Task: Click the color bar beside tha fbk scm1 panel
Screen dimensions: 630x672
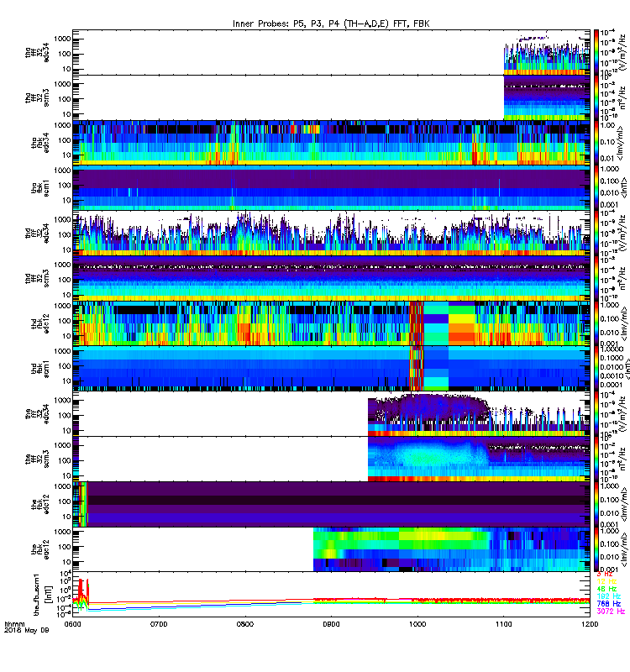Action: coord(596,188)
